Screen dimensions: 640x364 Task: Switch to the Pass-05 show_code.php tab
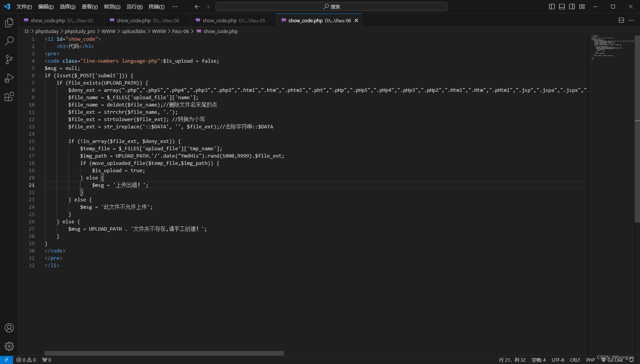[233, 20]
